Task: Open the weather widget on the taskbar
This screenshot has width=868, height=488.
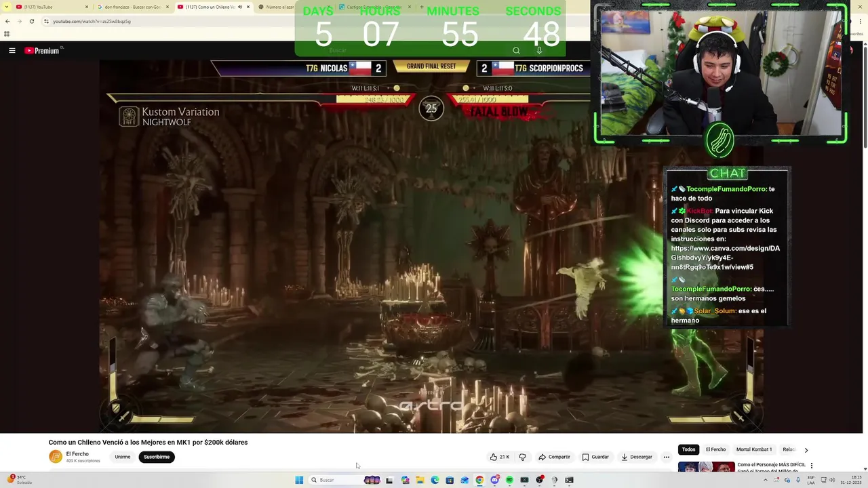Action: 20,480
